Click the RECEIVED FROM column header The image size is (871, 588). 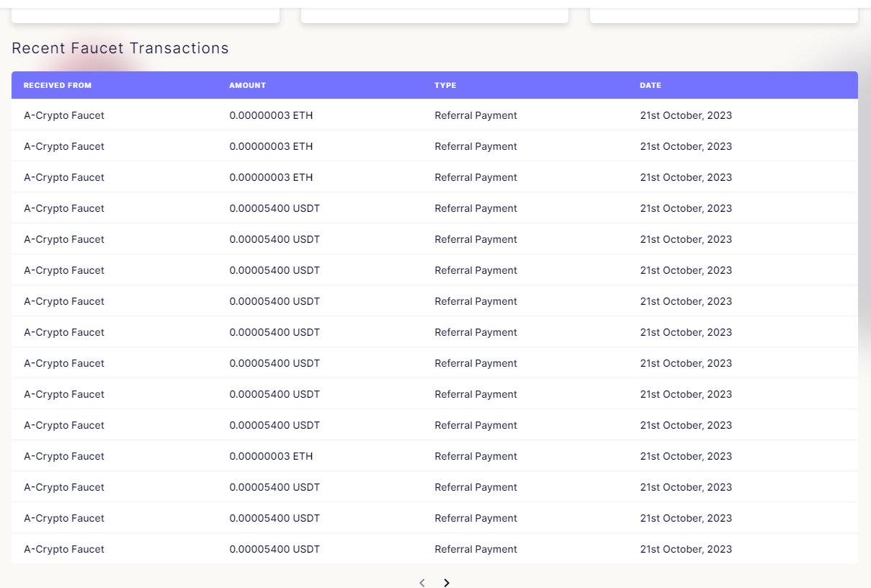pyautogui.click(x=58, y=85)
